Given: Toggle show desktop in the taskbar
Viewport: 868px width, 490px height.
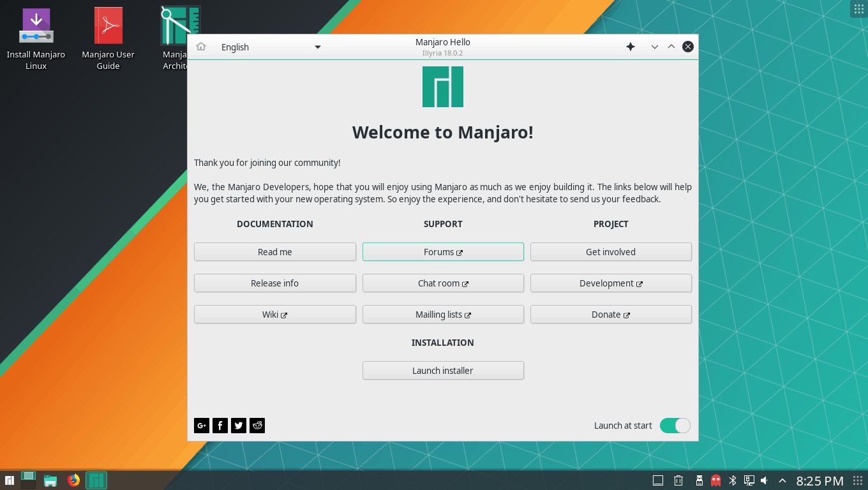Looking at the screenshot, I should (x=27, y=480).
